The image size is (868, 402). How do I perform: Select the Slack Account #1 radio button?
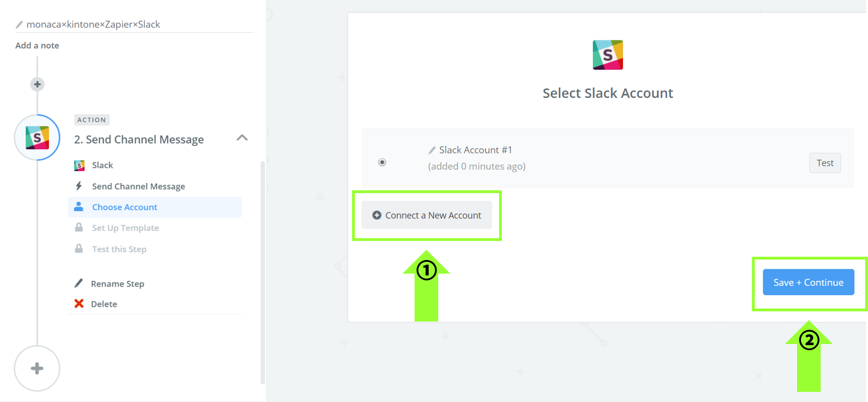(382, 162)
